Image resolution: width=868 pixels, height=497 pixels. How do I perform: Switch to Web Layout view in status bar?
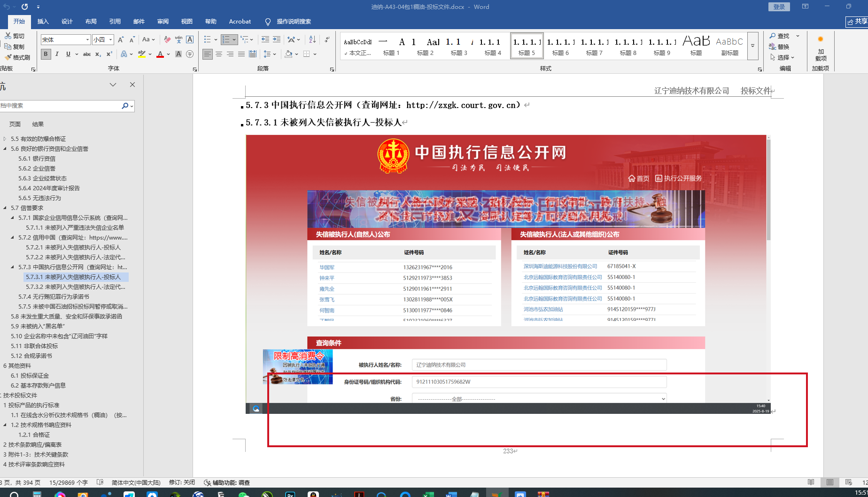pos(849,482)
